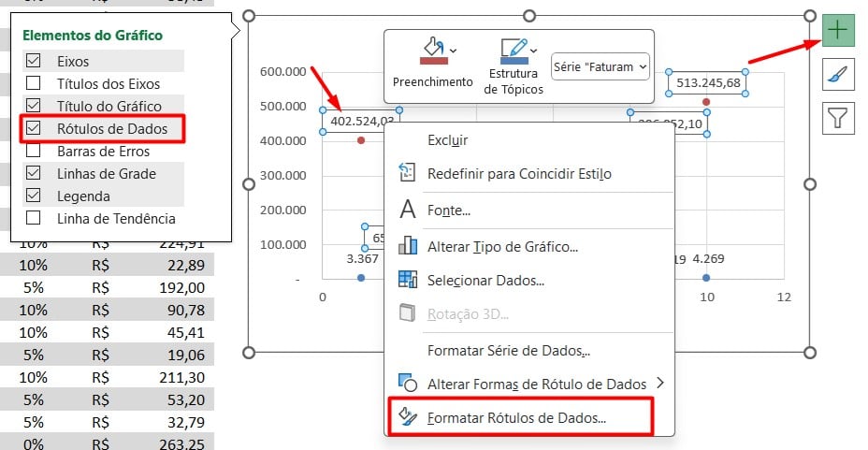The height and width of the screenshot is (450, 868).
Task: Click the Alterar Tipo de Gráfico bar-chart icon
Action: [408, 245]
